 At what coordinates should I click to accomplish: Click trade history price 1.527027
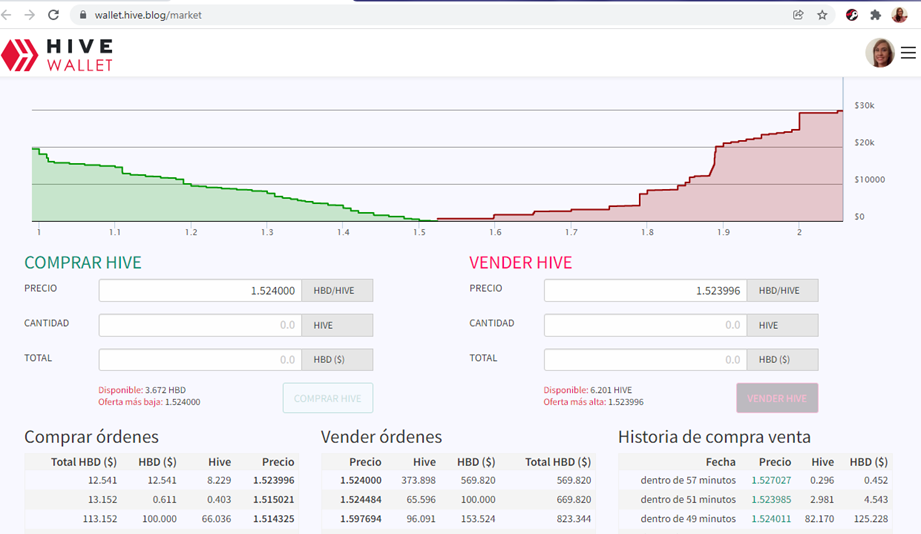(x=771, y=481)
